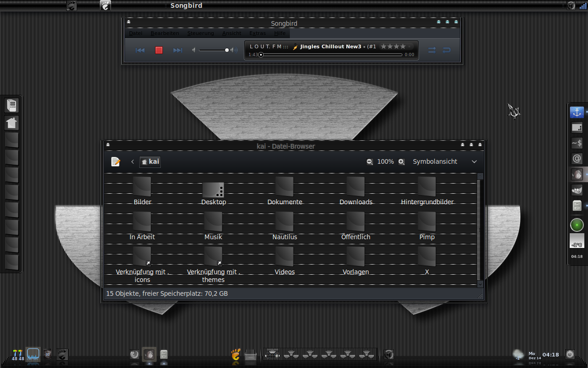Open the computer icon in left panel

(12, 105)
